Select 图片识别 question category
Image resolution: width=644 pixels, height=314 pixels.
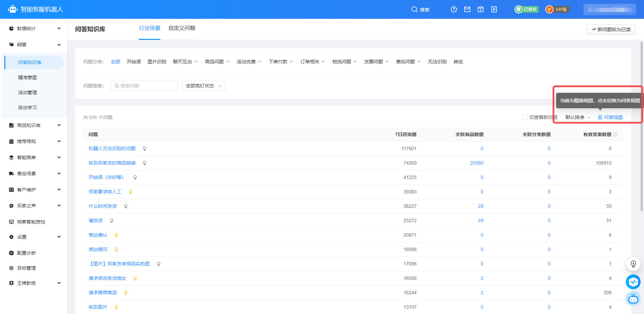[x=157, y=62]
